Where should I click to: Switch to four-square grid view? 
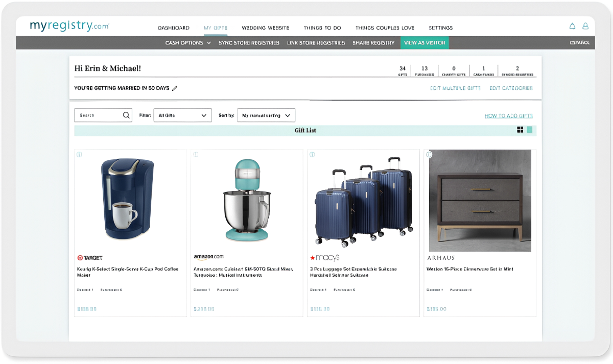coord(520,130)
